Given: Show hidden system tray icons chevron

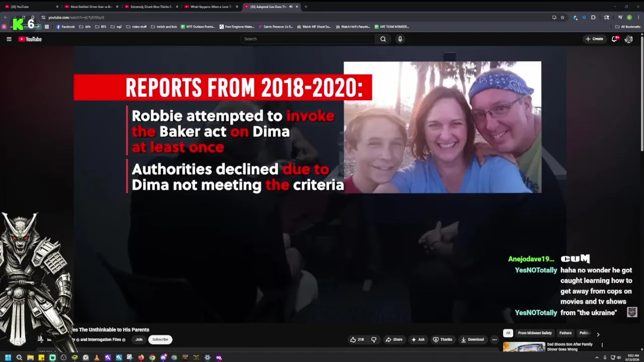Looking at the screenshot, I should click(x=597, y=357).
